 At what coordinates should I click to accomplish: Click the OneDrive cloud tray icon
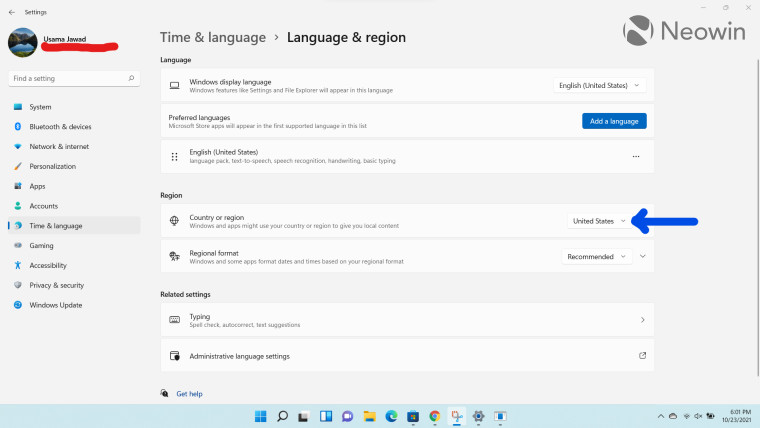click(x=673, y=416)
